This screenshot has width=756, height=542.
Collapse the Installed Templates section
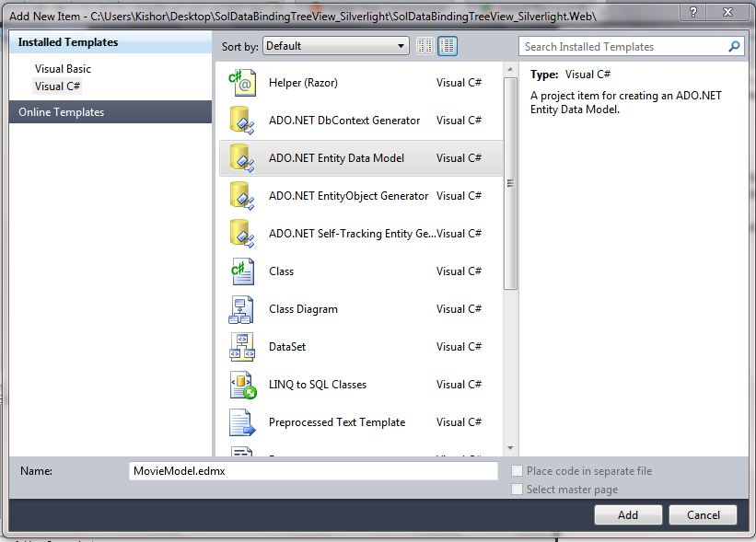pos(110,42)
